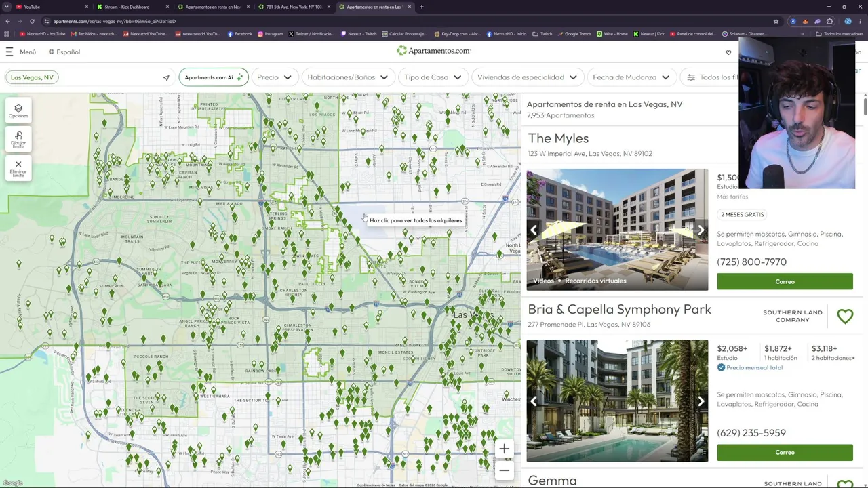Show next photo of The Myles
Viewport: 868px width, 488px height.
coord(701,230)
